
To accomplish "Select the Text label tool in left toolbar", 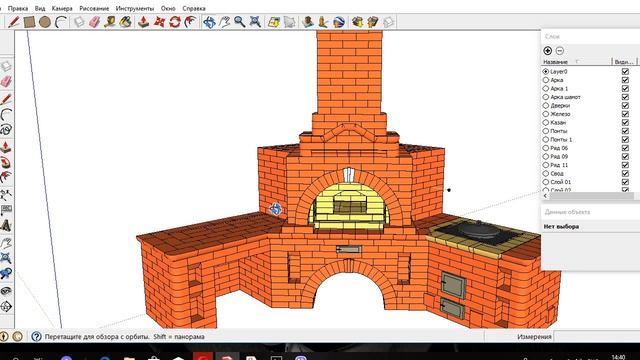I will pos(6,210).
